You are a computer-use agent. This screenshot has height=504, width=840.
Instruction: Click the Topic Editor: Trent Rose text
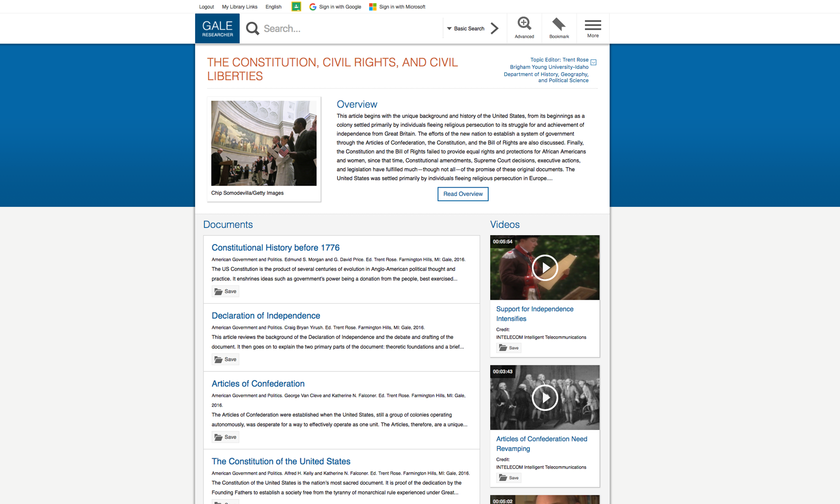(x=559, y=60)
